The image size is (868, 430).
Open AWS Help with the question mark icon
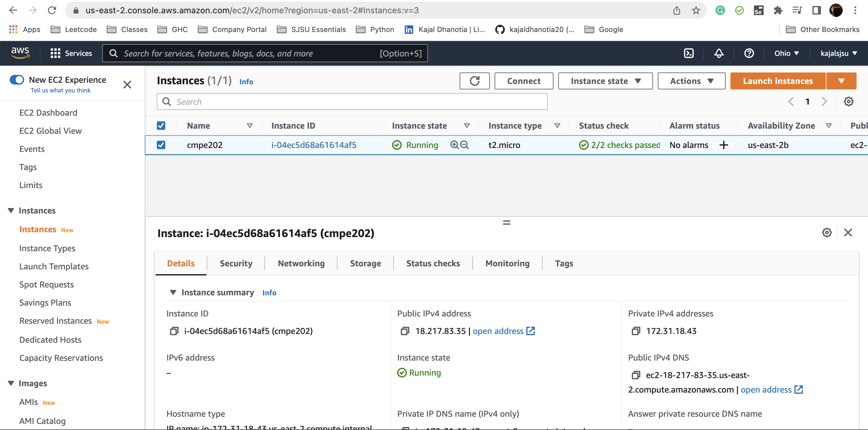pos(749,53)
